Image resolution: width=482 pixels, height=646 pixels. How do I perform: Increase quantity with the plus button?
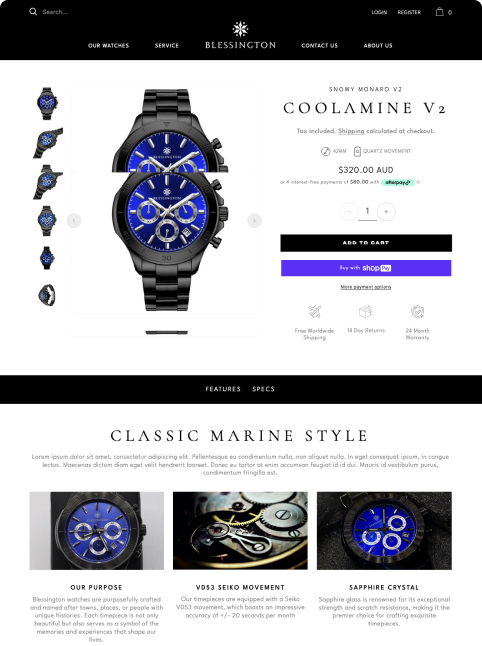coord(386,211)
